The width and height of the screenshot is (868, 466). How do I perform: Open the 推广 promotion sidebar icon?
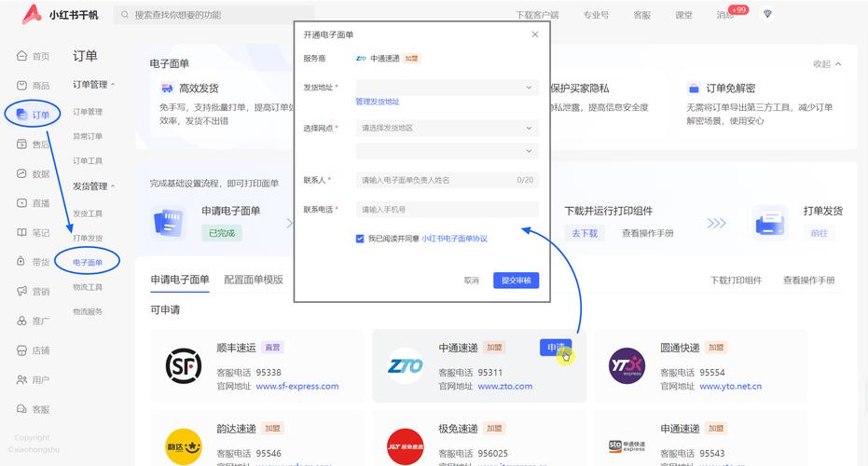click(21, 321)
